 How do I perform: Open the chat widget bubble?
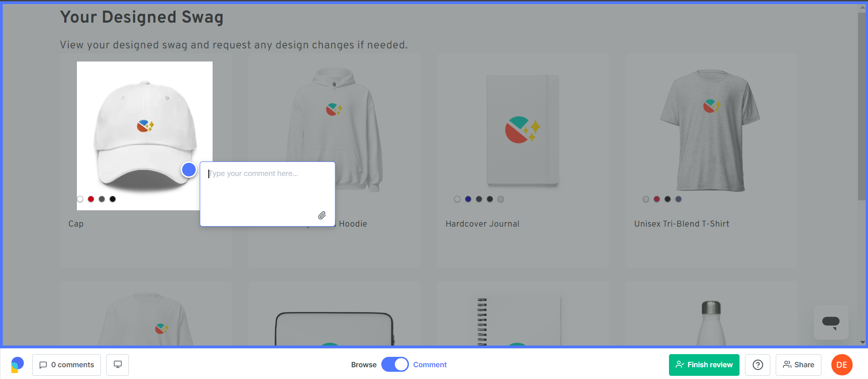831,322
